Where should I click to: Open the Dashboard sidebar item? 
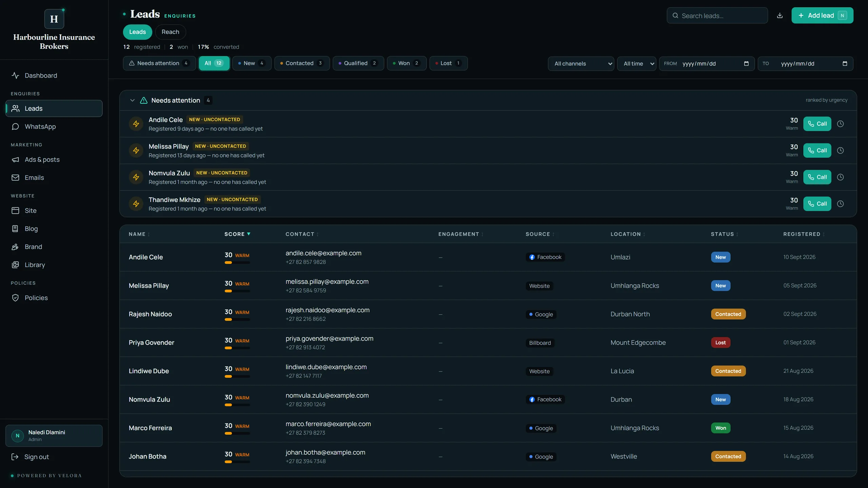54,76
